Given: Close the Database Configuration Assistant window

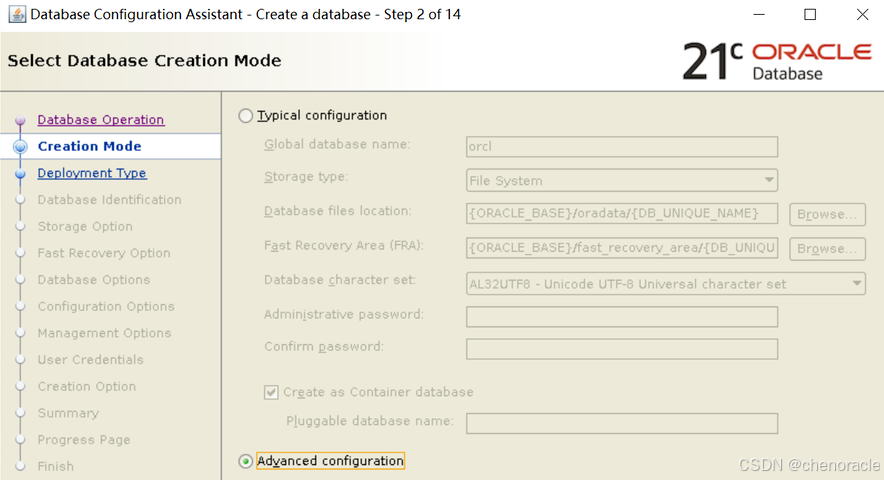Looking at the screenshot, I should pos(862,15).
